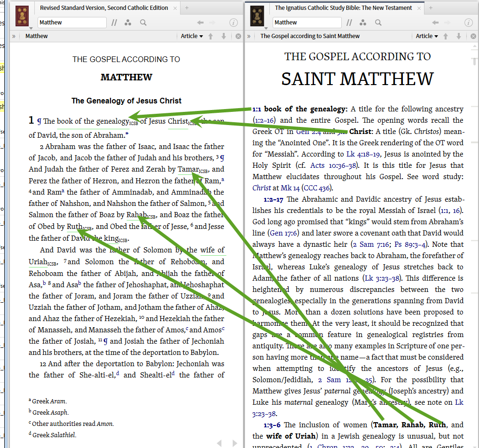This screenshot has height=448, width=479.
Task: Click the footnote marker after She-alti-el
Action: 118,373
